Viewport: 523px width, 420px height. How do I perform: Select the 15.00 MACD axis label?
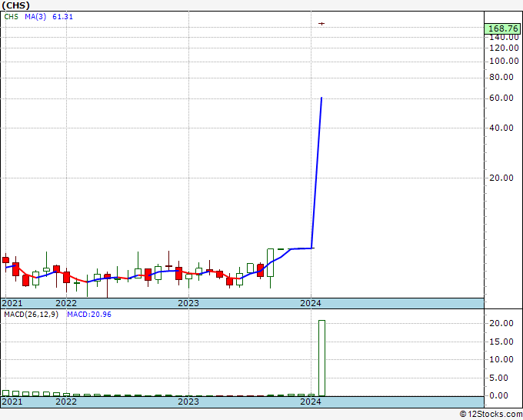click(501, 342)
